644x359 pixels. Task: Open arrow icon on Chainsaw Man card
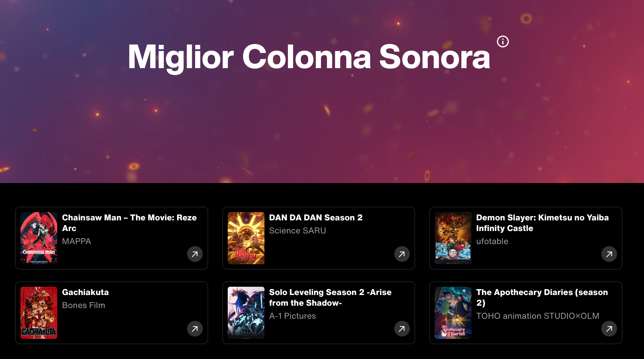tap(195, 254)
